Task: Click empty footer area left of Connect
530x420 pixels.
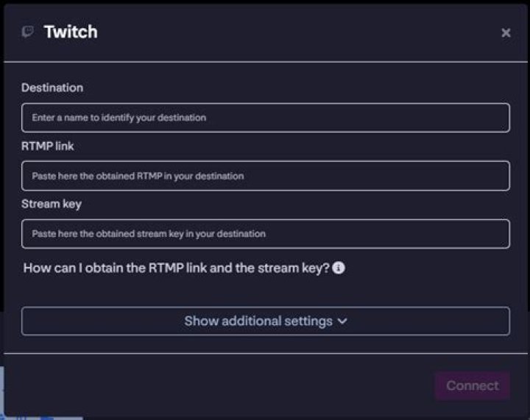Action: [x=221, y=385]
